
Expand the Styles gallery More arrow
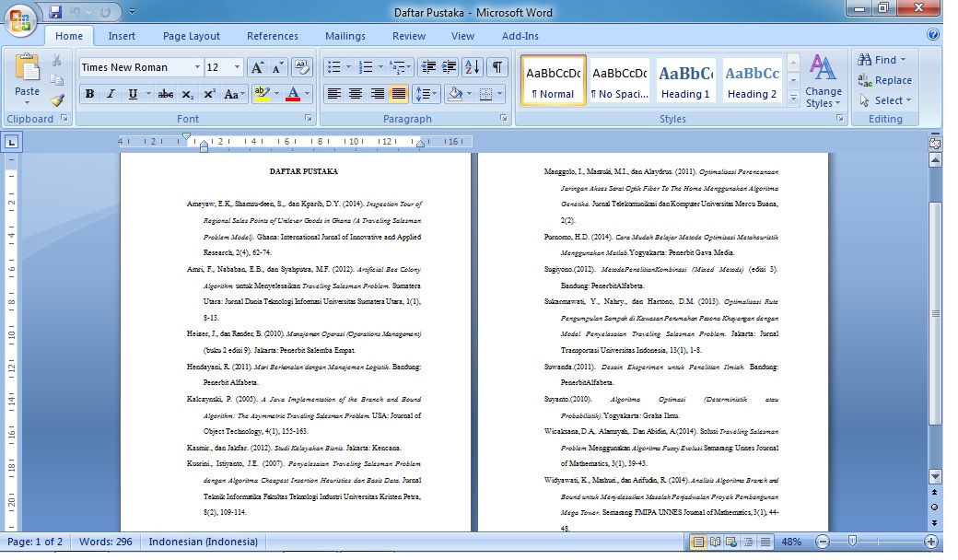pyautogui.click(x=793, y=99)
